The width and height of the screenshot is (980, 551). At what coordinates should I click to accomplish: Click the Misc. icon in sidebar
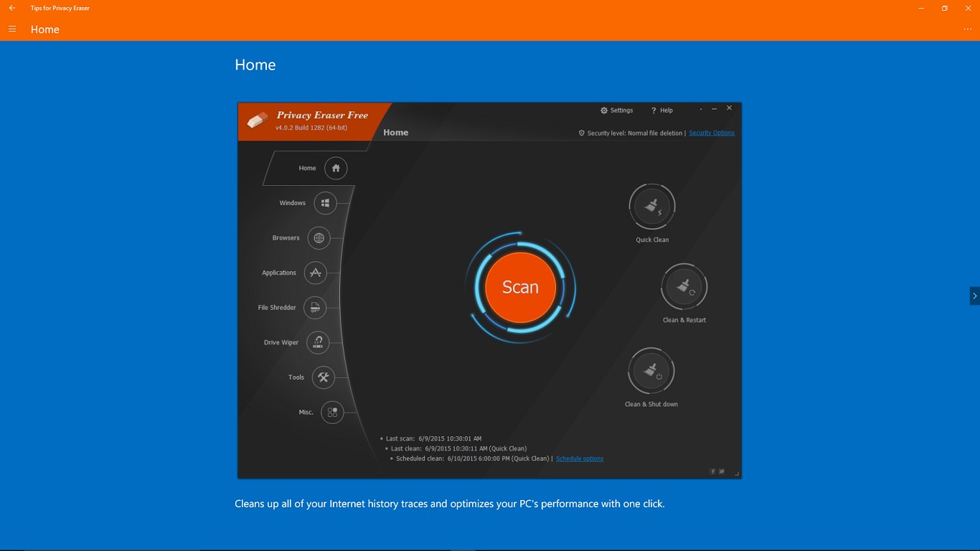coord(332,413)
